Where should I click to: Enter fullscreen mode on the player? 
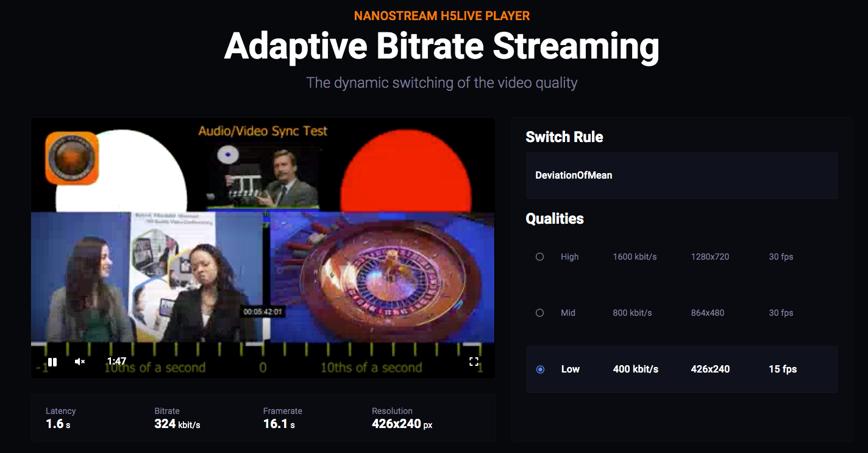pos(474,362)
